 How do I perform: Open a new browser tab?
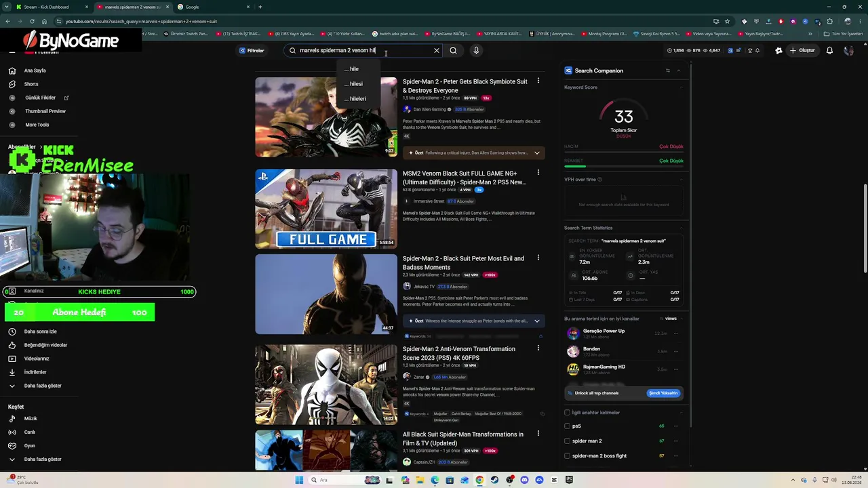point(260,7)
